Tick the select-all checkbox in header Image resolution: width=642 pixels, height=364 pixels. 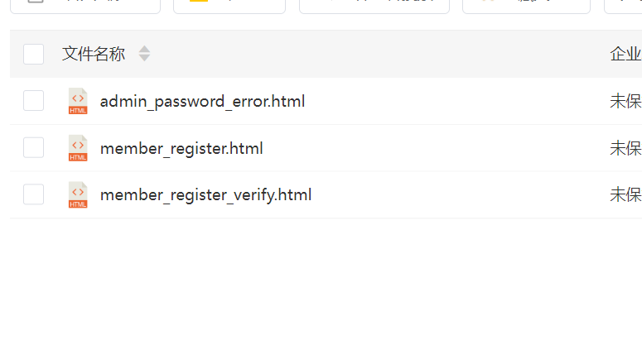(34, 54)
